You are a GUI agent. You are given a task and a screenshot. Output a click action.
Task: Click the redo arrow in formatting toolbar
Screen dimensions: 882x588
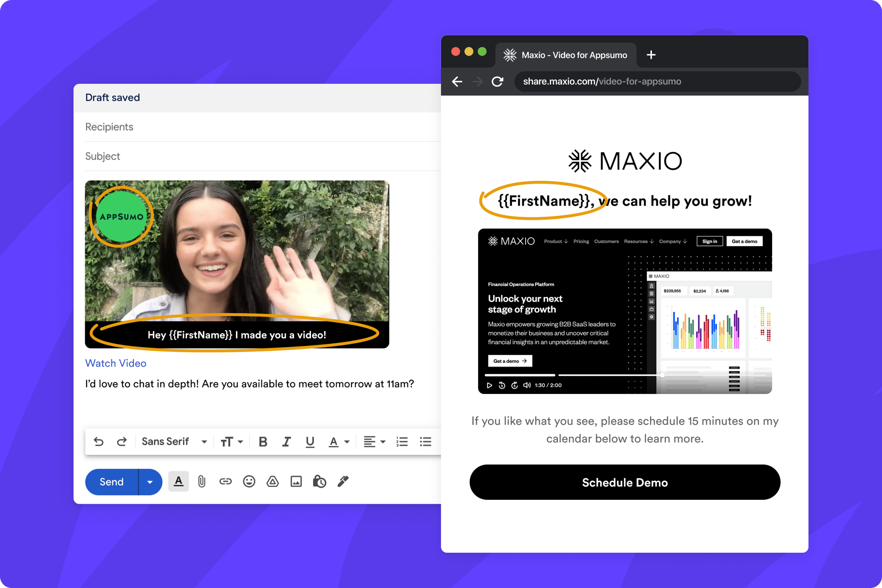tap(122, 442)
